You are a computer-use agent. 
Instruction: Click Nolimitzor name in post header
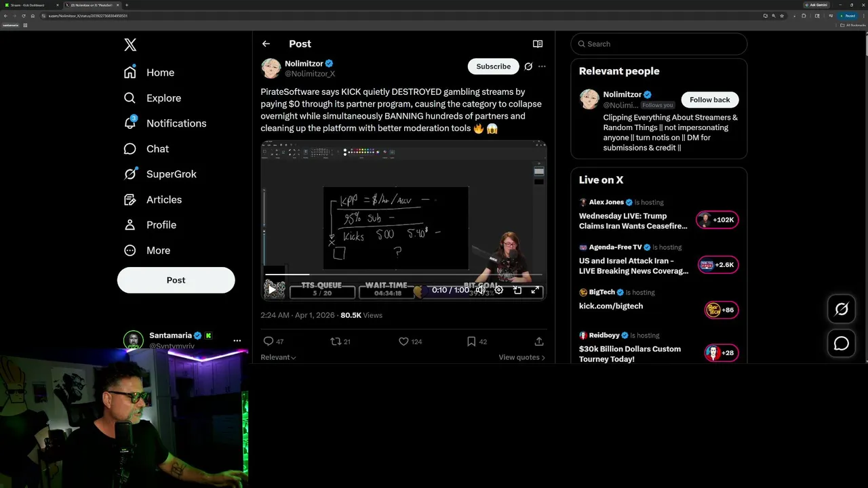click(x=304, y=63)
